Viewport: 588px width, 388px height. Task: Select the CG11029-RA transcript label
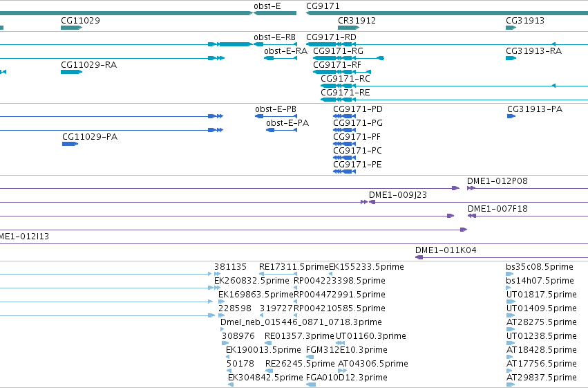coord(89,65)
